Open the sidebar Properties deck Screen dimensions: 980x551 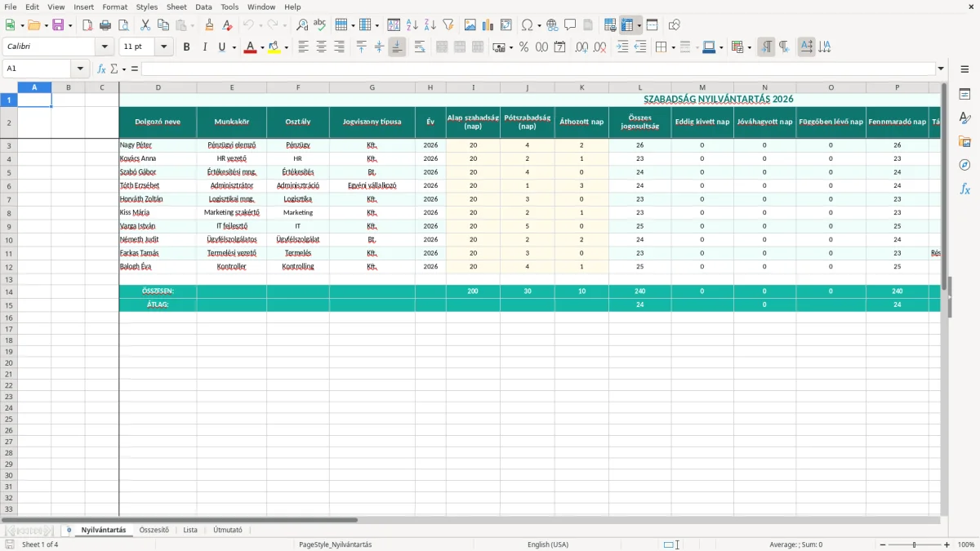point(964,95)
